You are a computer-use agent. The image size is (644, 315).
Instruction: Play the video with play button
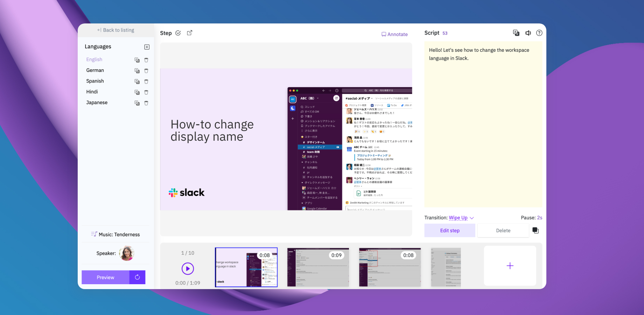(188, 269)
